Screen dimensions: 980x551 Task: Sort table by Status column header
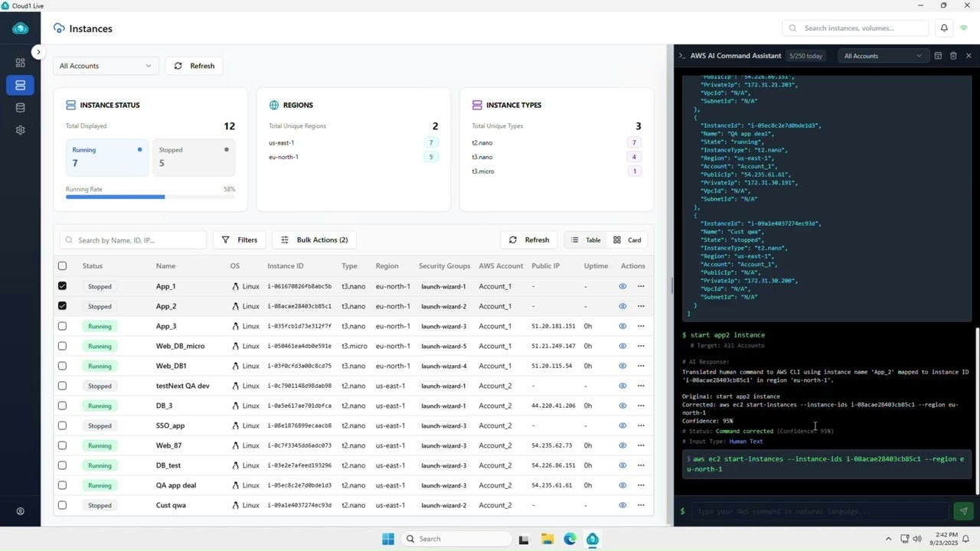pos(92,266)
